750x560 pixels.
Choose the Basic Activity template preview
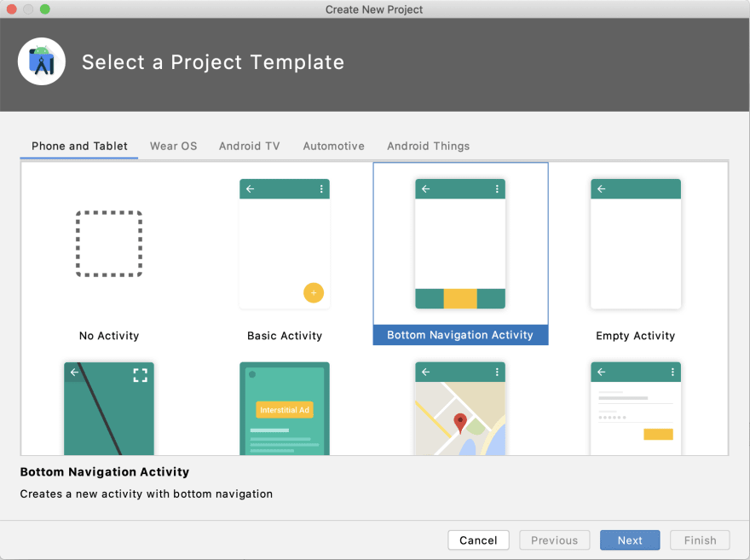tap(285, 244)
